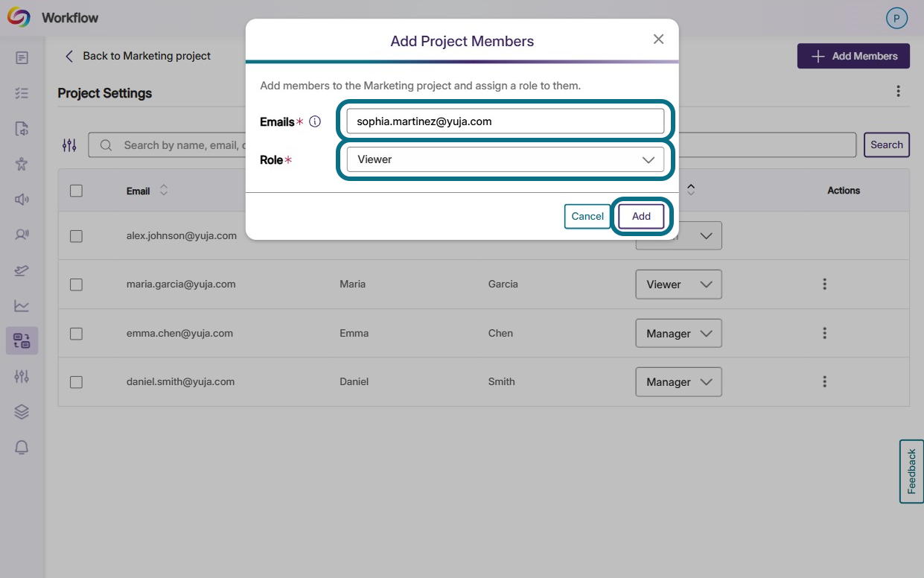Open the role dropdown for Emma Chen

click(678, 334)
